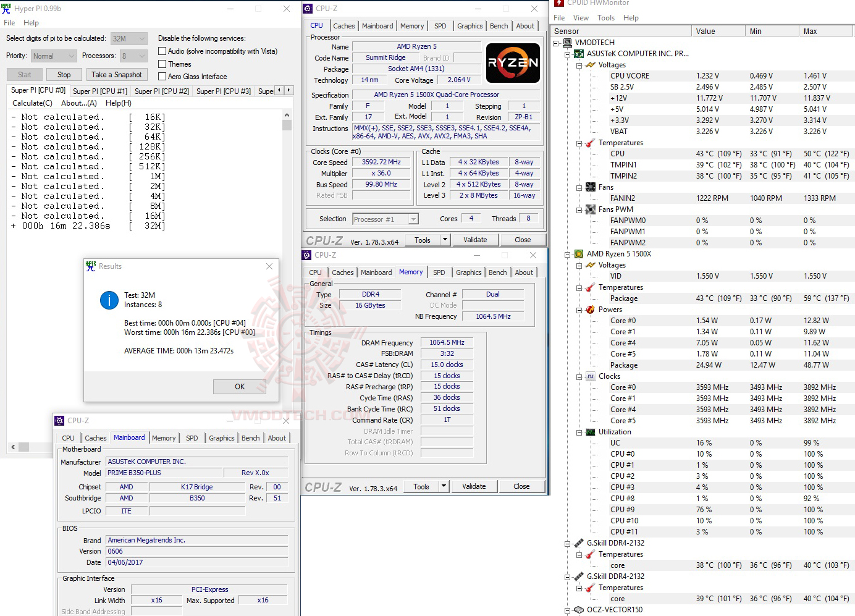Switch to Super PI [CPU #1] tab
Image resolution: width=855 pixels, height=616 pixels.
click(x=100, y=91)
